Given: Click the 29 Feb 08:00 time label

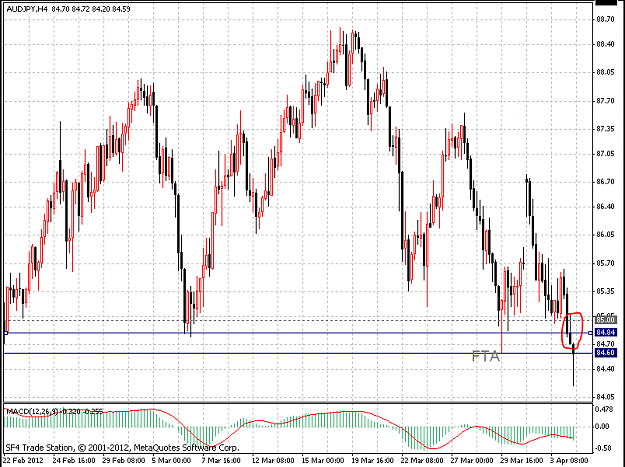Looking at the screenshot, I should pos(124,461).
